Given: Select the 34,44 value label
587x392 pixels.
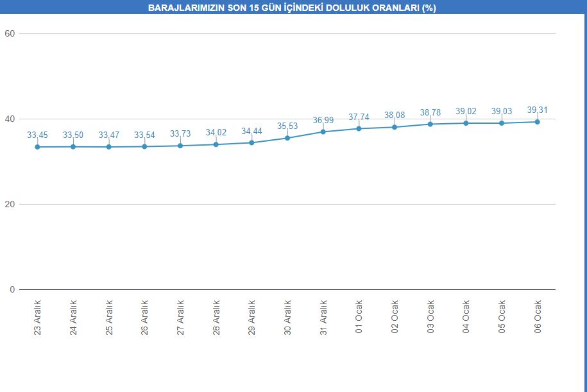Looking at the screenshot, I should [x=251, y=131].
